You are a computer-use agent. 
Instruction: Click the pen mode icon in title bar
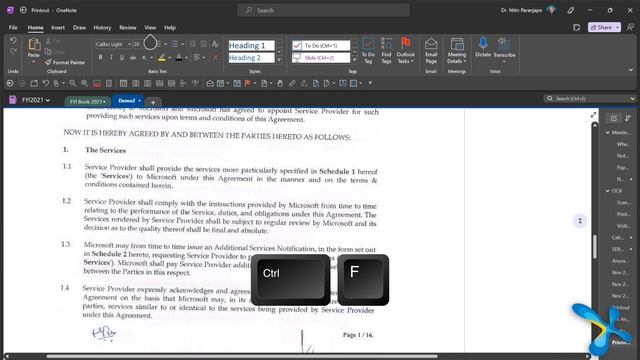(571, 10)
